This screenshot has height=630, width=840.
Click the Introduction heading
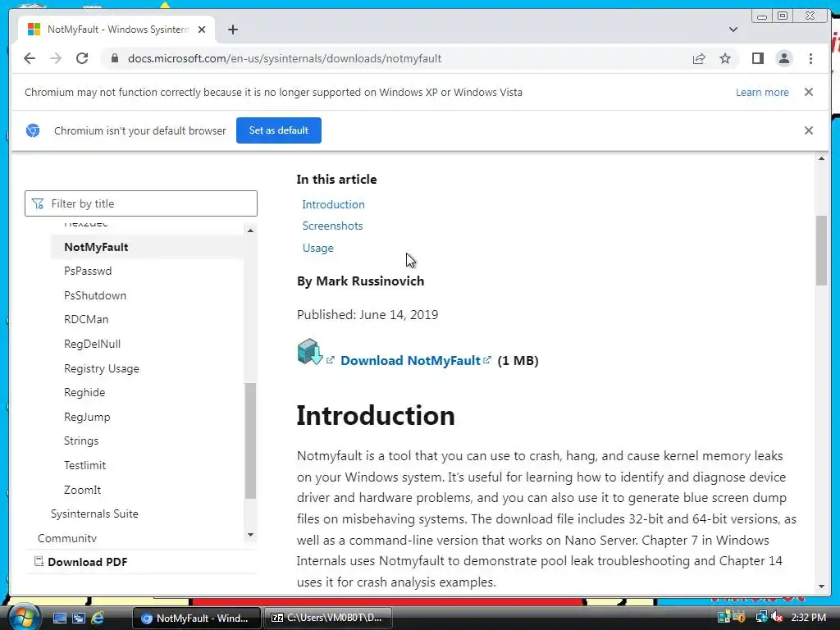pyautogui.click(x=376, y=416)
